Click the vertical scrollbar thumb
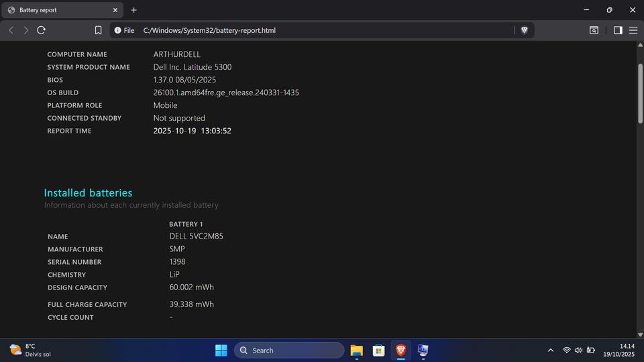Screen dimensions: 644x362 [640, 93]
